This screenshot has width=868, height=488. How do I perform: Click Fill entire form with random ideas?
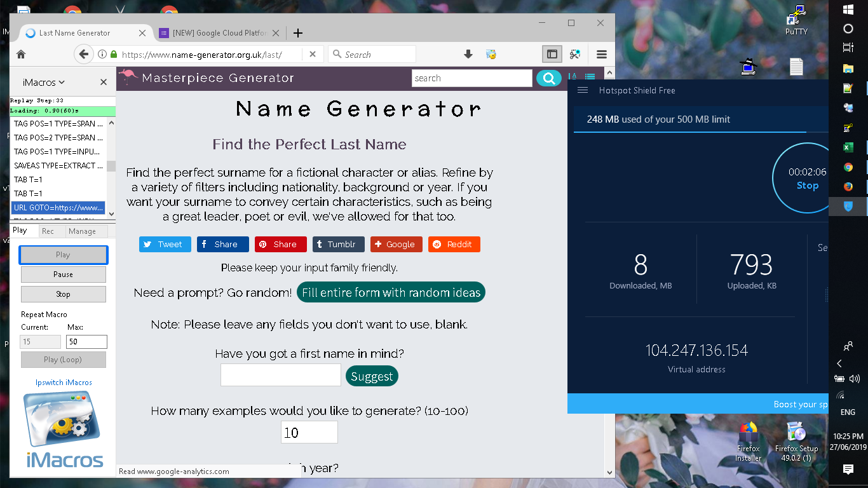pyautogui.click(x=391, y=292)
